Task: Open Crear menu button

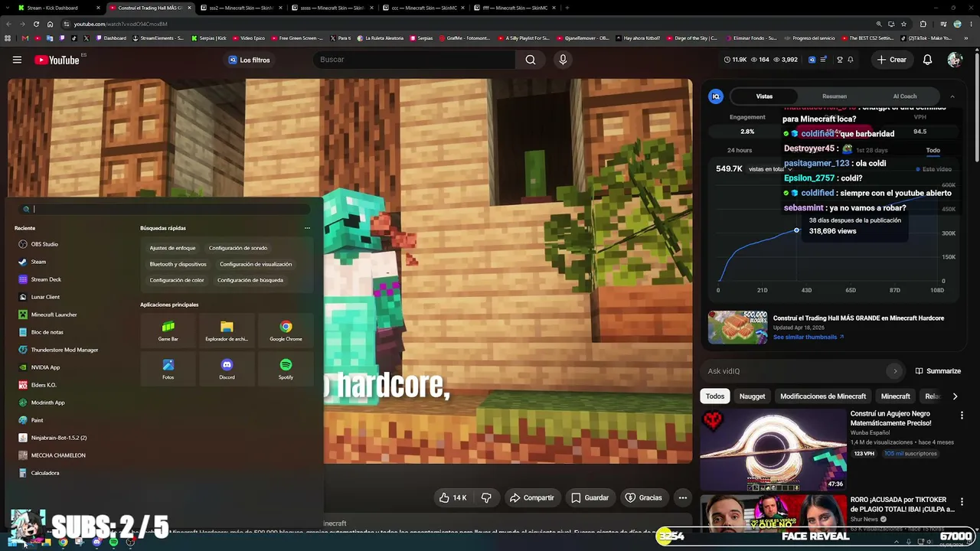Action: (892, 60)
